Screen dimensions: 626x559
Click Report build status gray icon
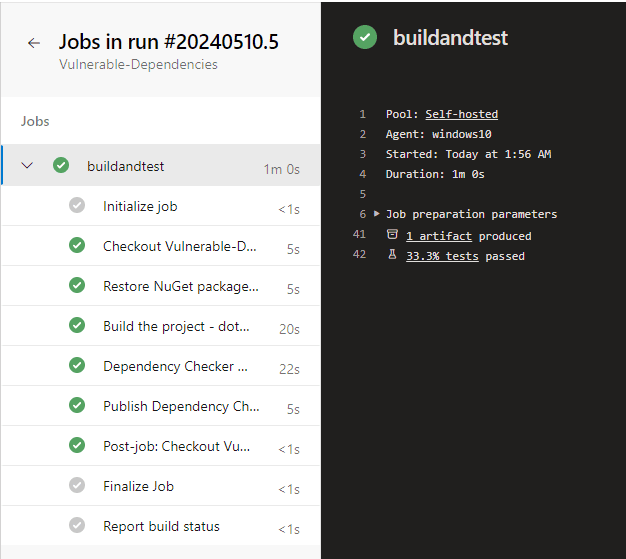[77, 525]
